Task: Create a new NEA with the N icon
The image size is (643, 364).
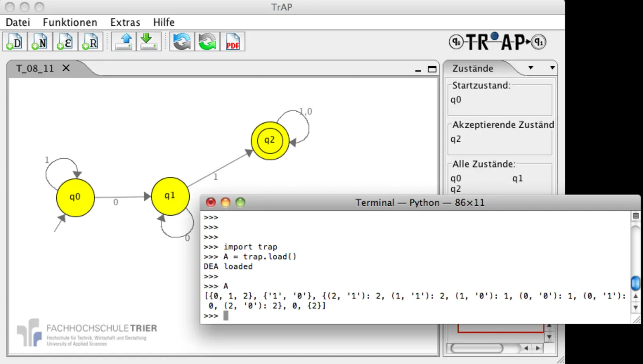Action: [40, 42]
